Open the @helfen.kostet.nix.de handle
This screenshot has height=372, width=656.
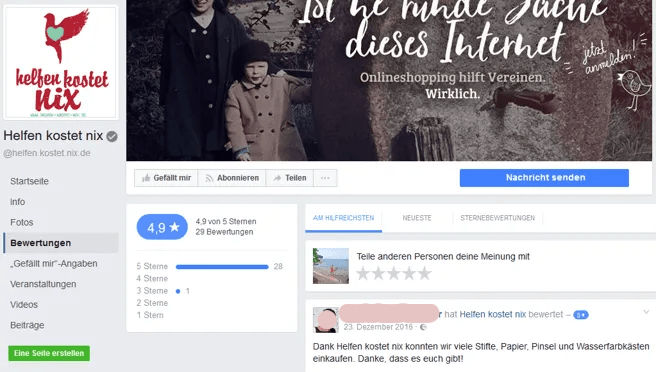pyautogui.click(x=47, y=153)
